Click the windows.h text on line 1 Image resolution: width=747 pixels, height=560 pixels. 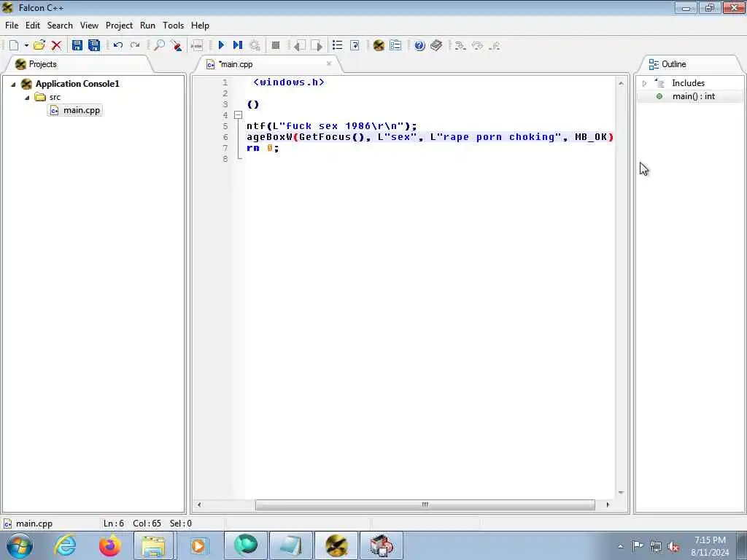289,82
